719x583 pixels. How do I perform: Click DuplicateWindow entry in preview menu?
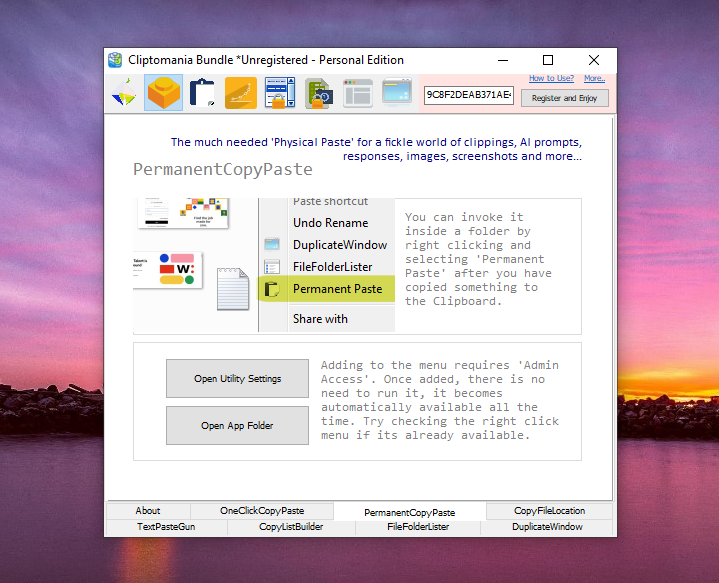click(340, 245)
